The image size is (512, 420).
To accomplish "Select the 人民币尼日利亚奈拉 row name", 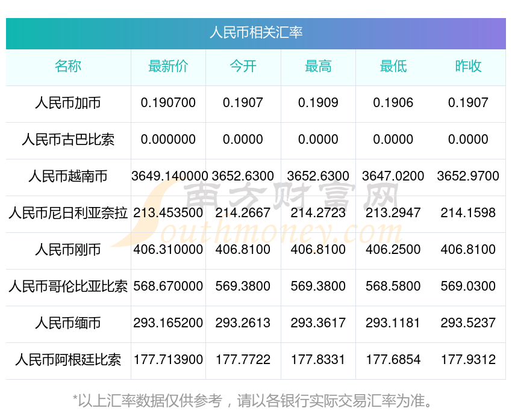I will (x=68, y=213).
